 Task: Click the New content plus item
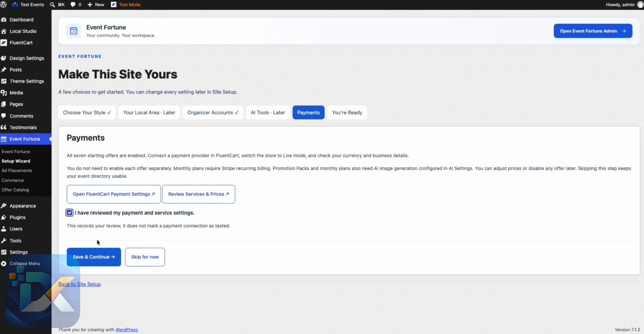coord(96,5)
